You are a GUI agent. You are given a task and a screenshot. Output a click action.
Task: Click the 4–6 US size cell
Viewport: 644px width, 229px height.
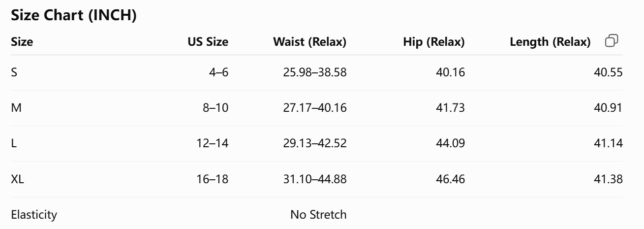click(218, 72)
